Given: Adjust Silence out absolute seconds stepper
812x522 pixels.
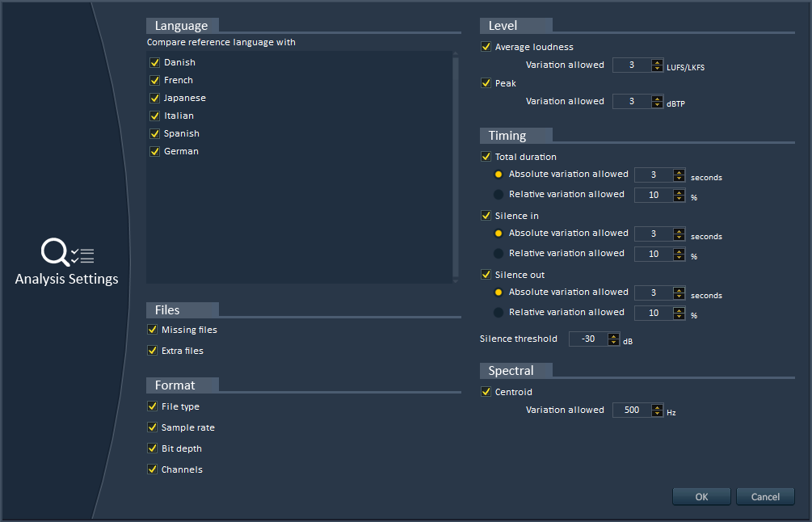Looking at the screenshot, I should coord(679,293).
